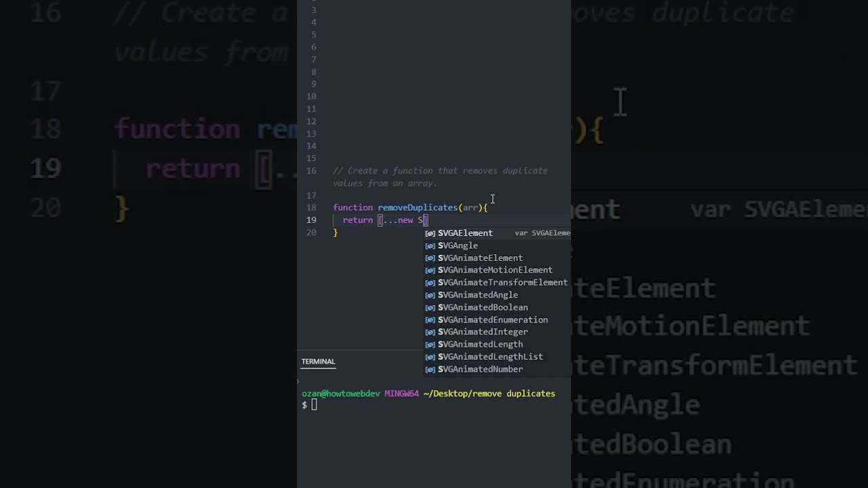Viewport: 868px width, 488px height.
Task: Pick SVGAnimateElement suggestion
Action: click(x=497, y=258)
